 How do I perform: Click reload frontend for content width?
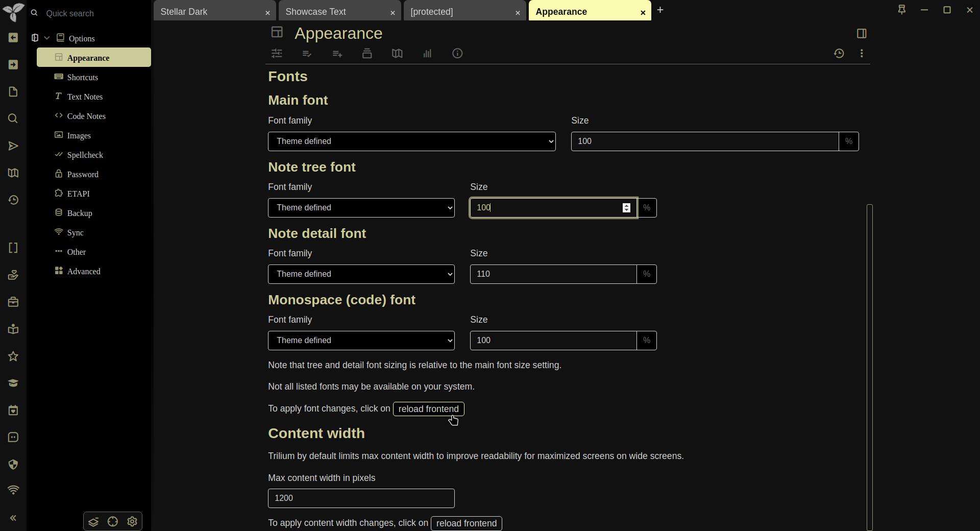(x=467, y=523)
